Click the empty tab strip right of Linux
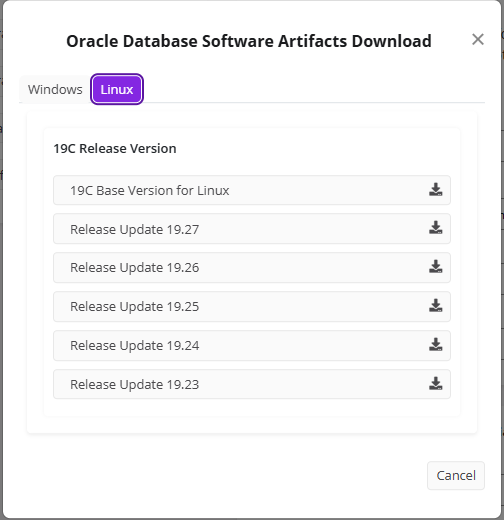504x520 pixels. [x=313, y=89]
